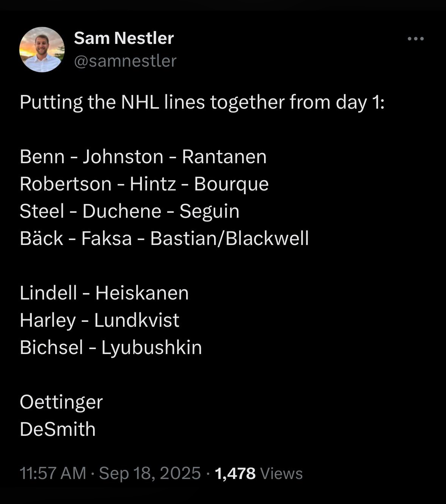This screenshot has width=446, height=504.
Task: Open the 1,478 Views count
Action: pyautogui.click(x=259, y=473)
